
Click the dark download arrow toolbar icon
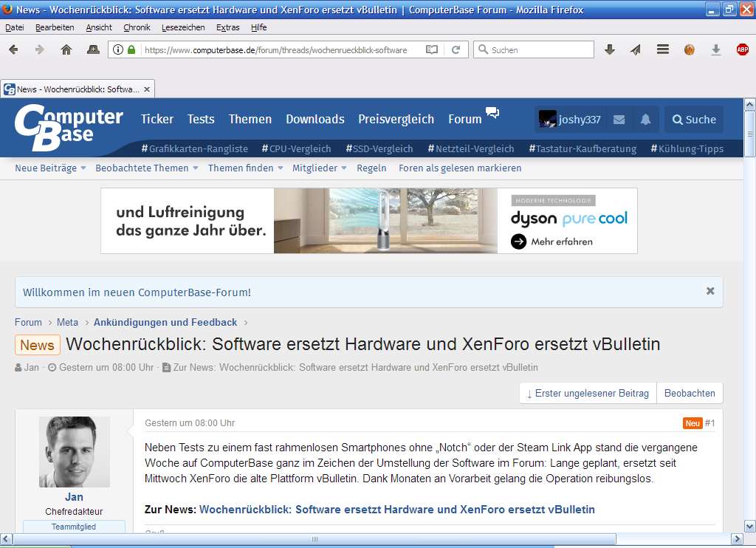point(610,49)
